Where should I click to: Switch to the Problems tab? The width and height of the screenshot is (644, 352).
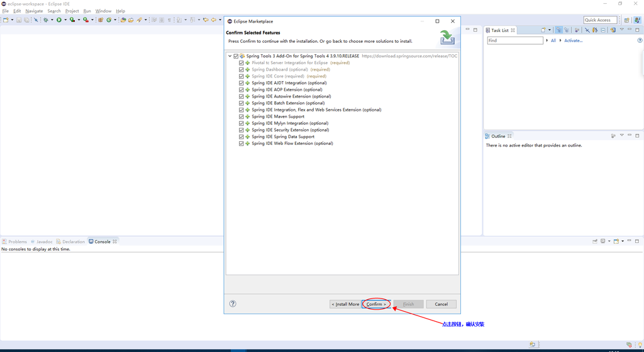point(17,242)
